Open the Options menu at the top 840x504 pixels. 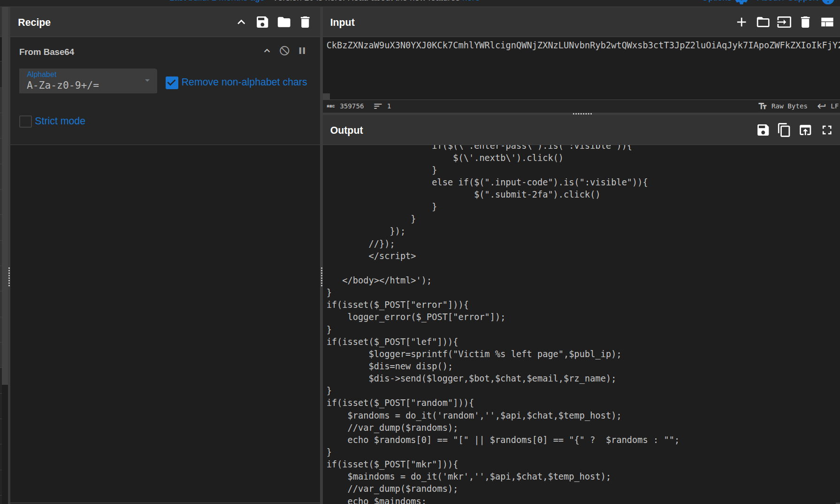[719, 1]
